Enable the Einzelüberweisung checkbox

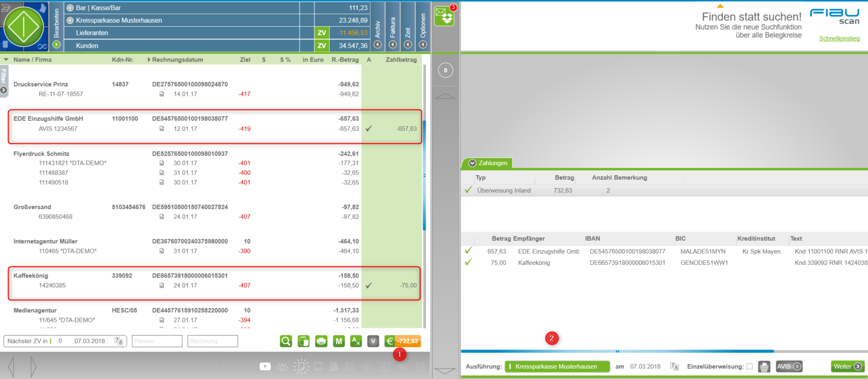750,367
